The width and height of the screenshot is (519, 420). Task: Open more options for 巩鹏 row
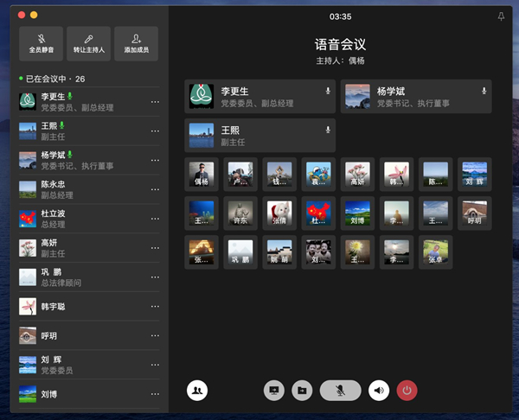coord(155,277)
